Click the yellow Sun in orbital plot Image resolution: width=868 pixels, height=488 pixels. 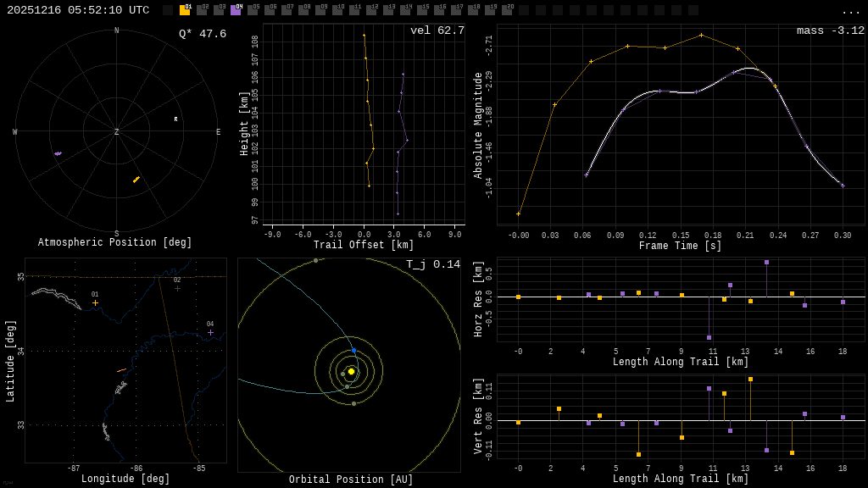coord(351,371)
